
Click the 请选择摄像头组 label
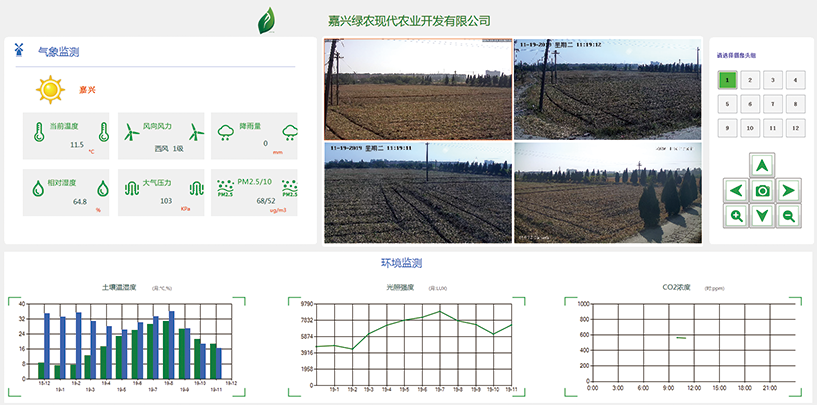pos(736,55)
